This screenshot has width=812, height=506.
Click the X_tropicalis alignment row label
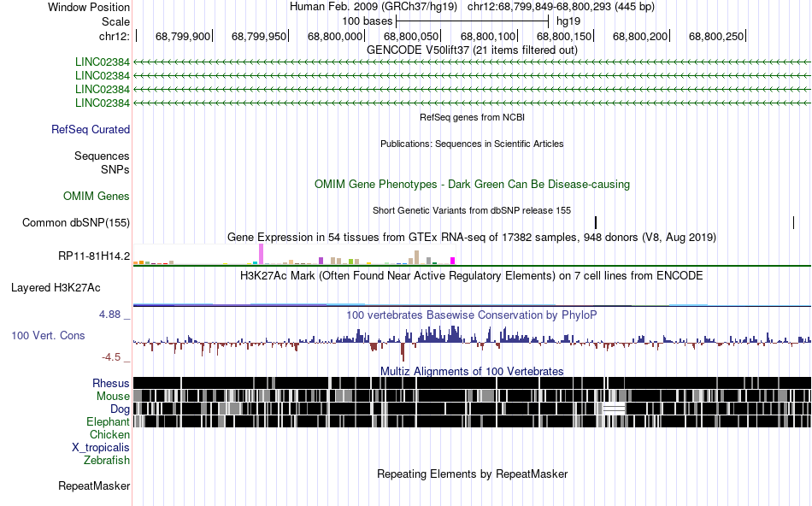pos(101,448)
